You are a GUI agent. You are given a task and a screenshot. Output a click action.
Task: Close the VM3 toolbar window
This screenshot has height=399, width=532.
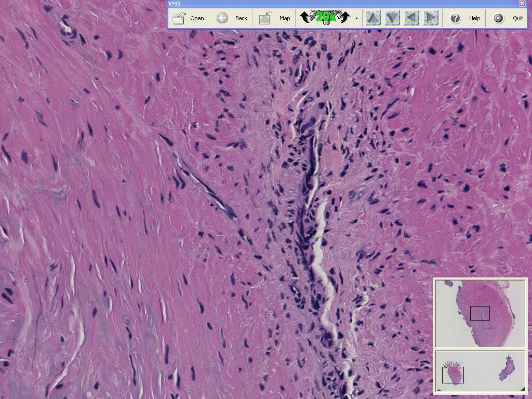point(522,4)
